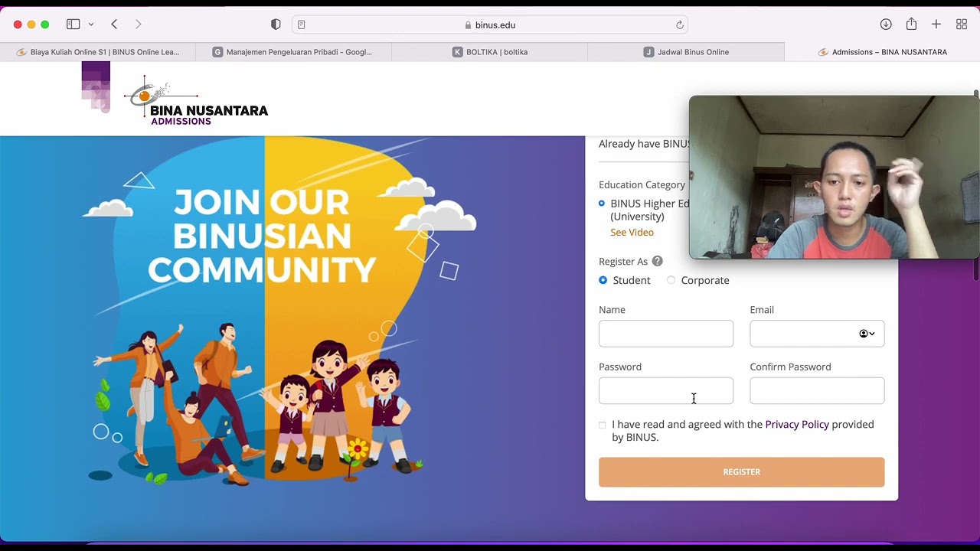Focus the Confirm Password field
The width and height of the screenshot is (980, 551).
(x=817, y=391)
